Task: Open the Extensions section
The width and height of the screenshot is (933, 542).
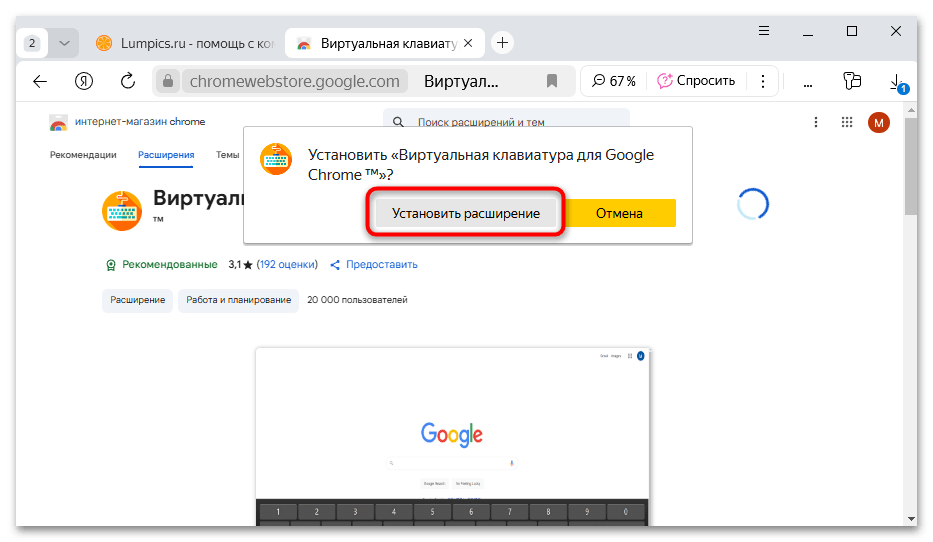Action: [x=166, y=155]
